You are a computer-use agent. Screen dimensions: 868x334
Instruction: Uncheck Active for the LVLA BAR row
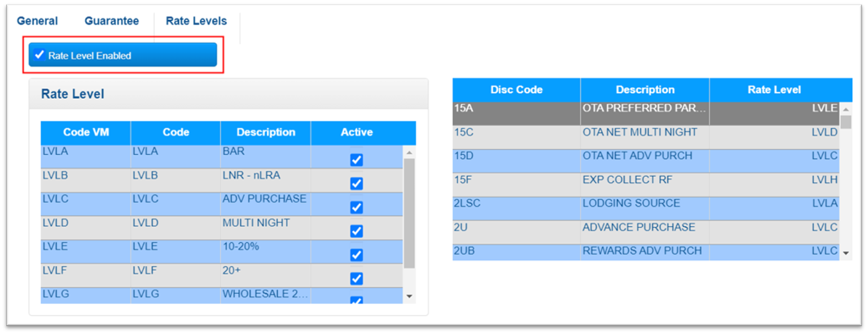[x=356, y=160]
